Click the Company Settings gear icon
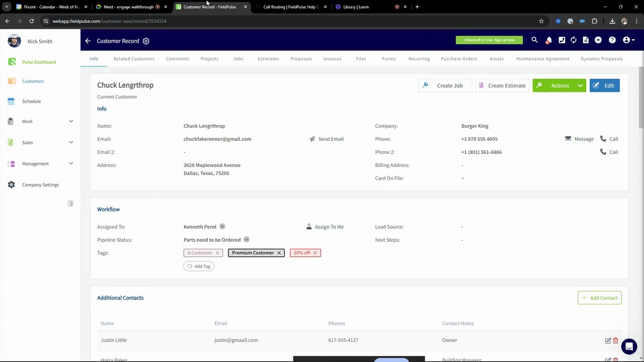The width and height of the screenshot is (644, 362). pos(11,185)
